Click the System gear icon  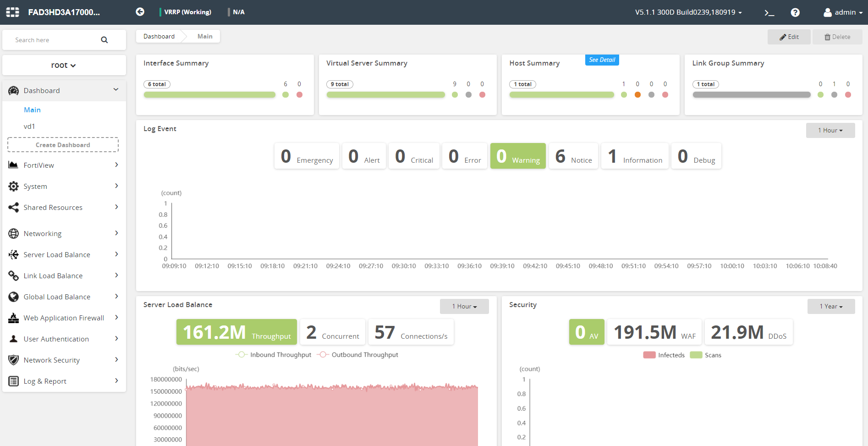[x=13, y=186]
